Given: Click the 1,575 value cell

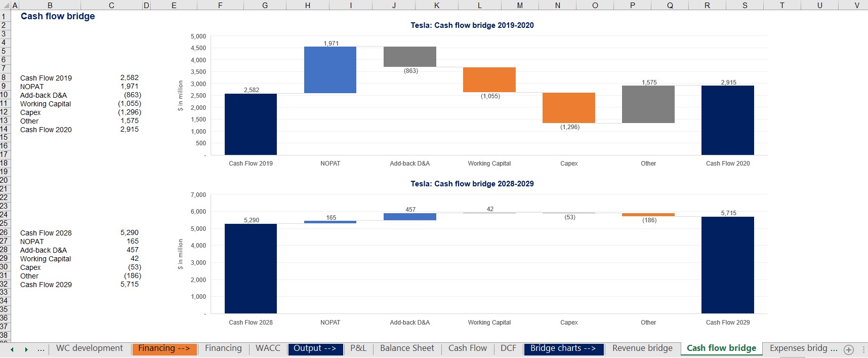Looking at the screenshot, I should [x=130, y=121].
